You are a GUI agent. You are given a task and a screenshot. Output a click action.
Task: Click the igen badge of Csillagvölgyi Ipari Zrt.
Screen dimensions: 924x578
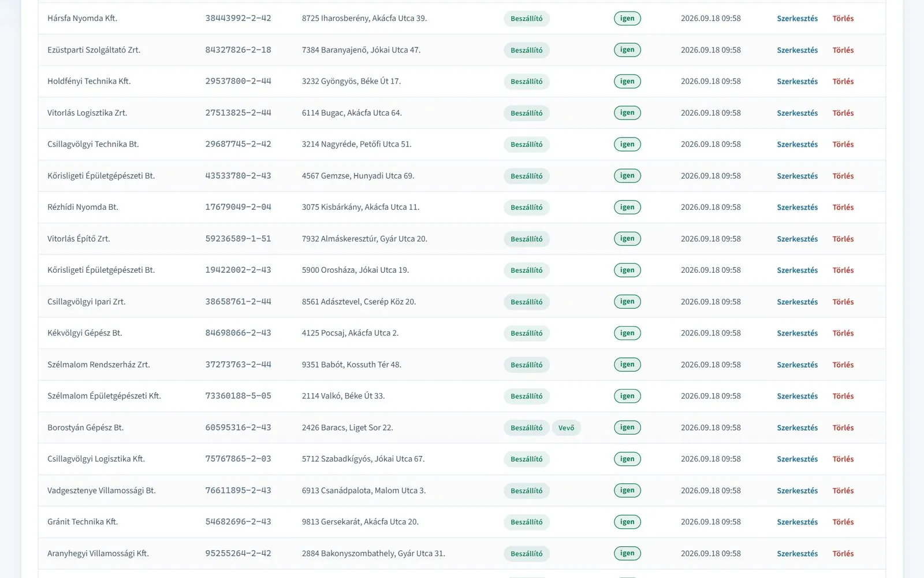click(627, 302)
